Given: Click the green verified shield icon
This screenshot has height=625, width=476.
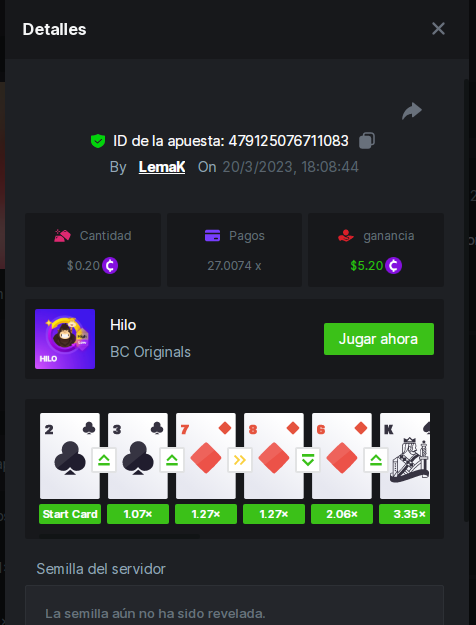Looking at the screenshot, I should [98, 141].
